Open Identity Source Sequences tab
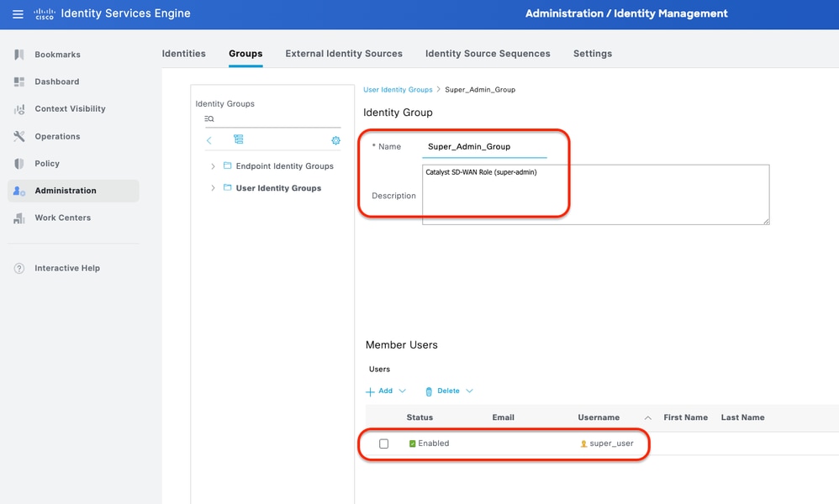 (488, 54)
